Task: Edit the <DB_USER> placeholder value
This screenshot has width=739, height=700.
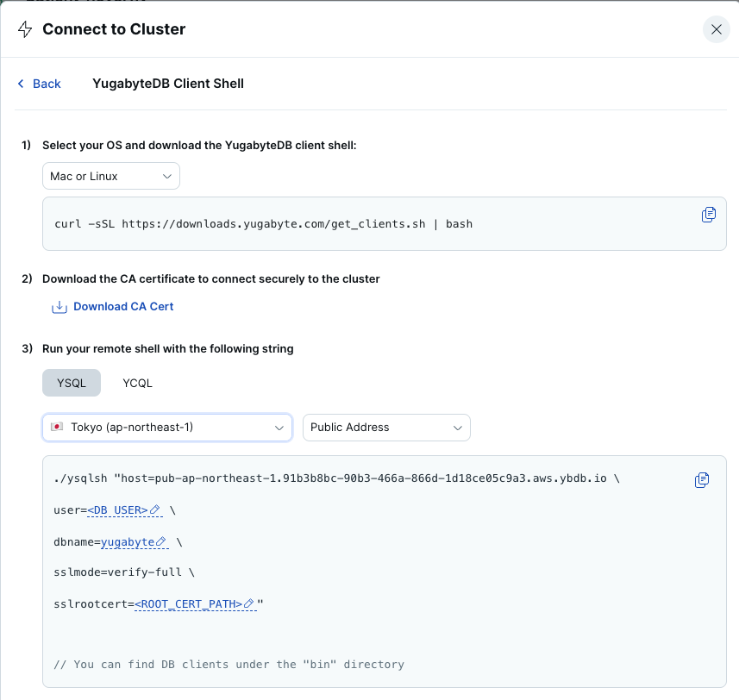Action: tap(117, 510)
